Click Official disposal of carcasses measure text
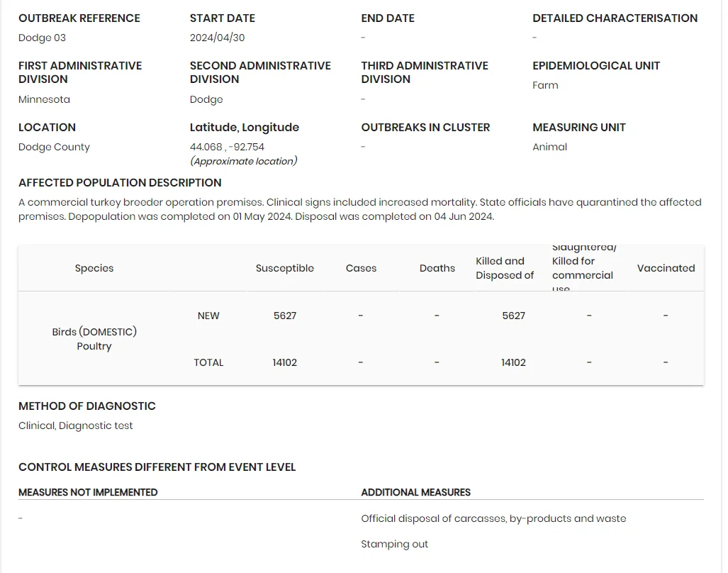This screenshot has height=573, width=728. [493, 518]
